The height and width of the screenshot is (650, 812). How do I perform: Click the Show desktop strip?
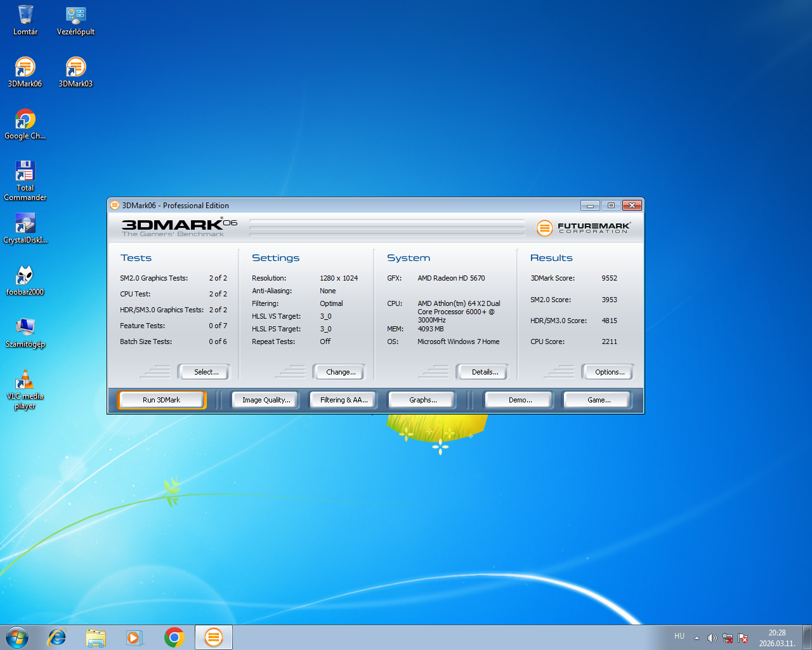point(807,637)
